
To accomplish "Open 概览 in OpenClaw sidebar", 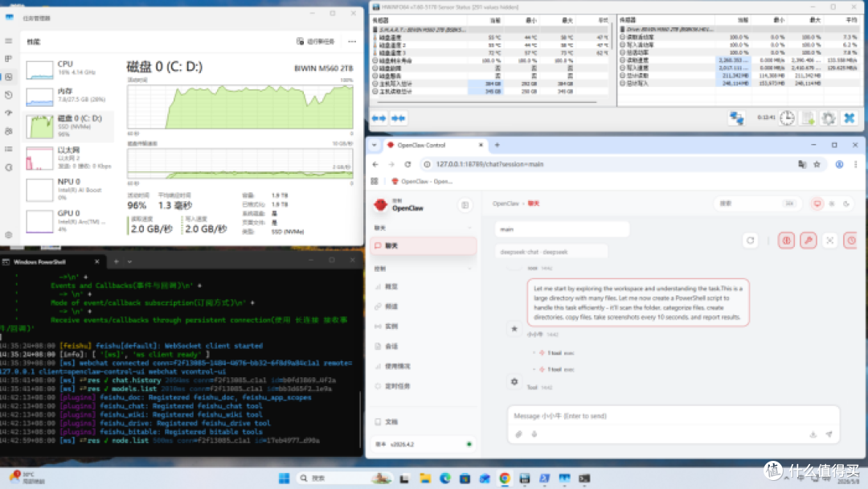I will 424,287.
